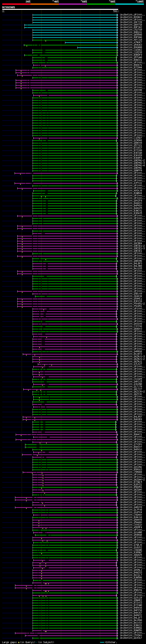This screenshot has height=644, width=146.
Task: Select label UniRef100_B3KXQ8
Action: click(x=131, y=153)
